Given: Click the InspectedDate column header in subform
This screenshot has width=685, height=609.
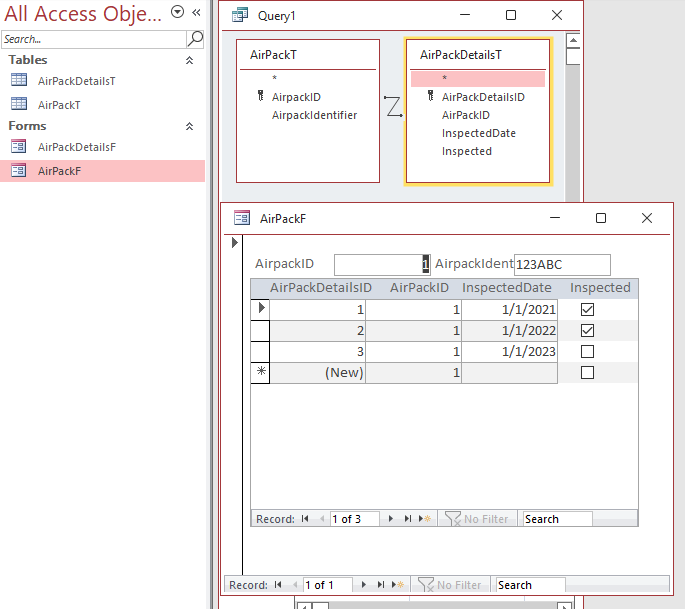Looking at the screenshot, I should pos(506,287).
